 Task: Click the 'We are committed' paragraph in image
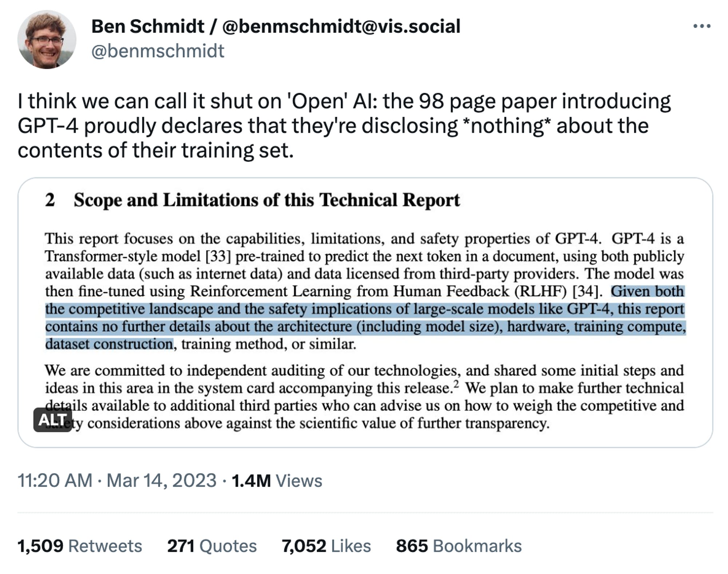[x=364, y=396]
